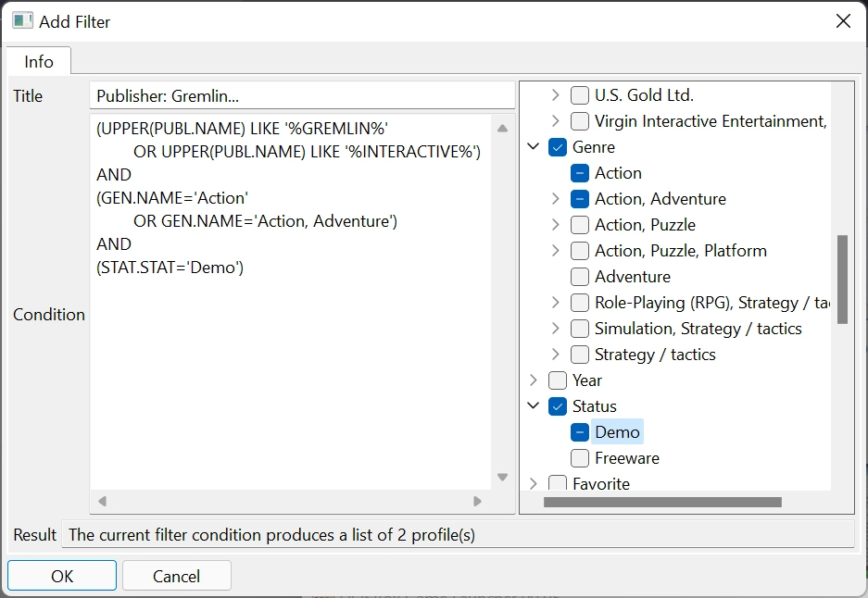Check the Adventure genre checkbox
This screenshot has height=598, width=868.
[580, 277]
